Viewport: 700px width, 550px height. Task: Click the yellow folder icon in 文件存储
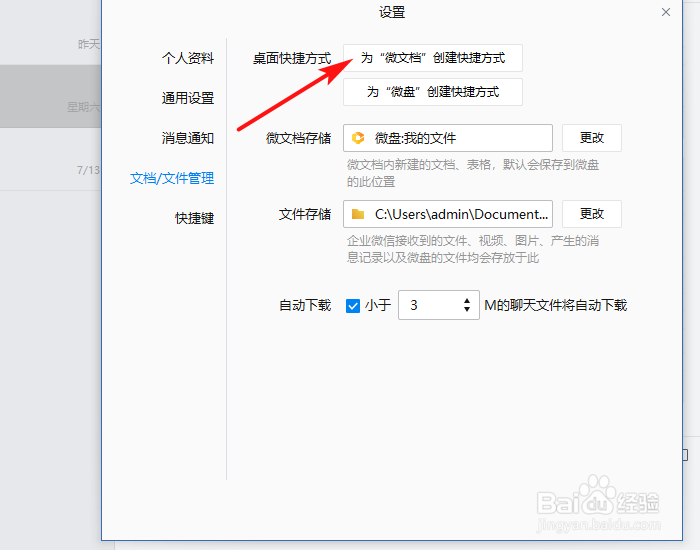(x=358, y=214)
